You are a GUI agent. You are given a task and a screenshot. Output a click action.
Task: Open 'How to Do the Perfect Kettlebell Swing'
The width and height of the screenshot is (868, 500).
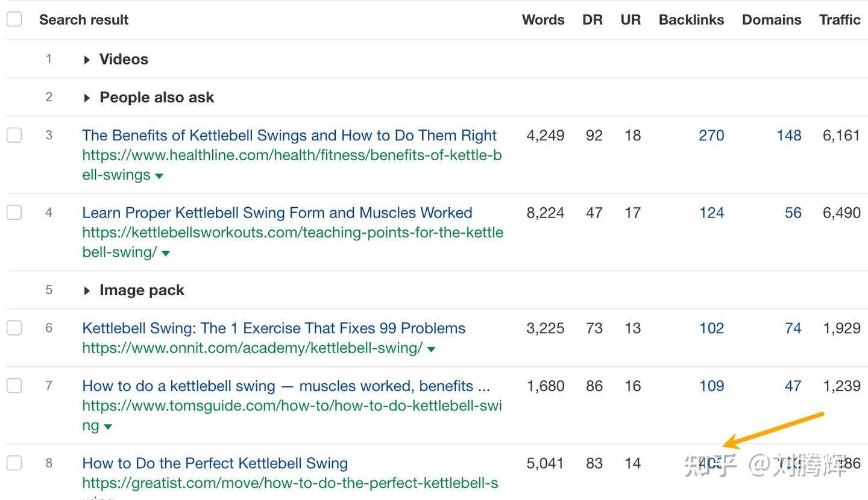tap(215, 463)
